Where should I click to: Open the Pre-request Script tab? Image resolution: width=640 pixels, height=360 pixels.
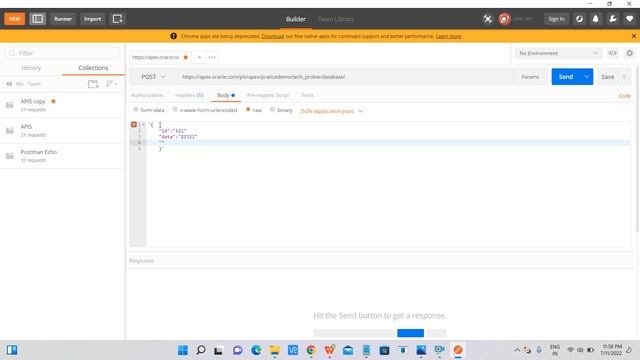click(x=268, y=95)
